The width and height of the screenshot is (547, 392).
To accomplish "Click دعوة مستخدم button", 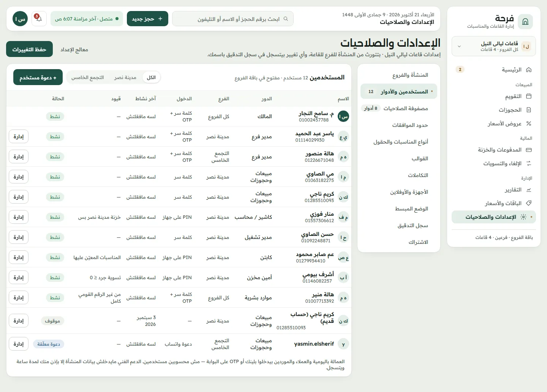I will 38,77.
